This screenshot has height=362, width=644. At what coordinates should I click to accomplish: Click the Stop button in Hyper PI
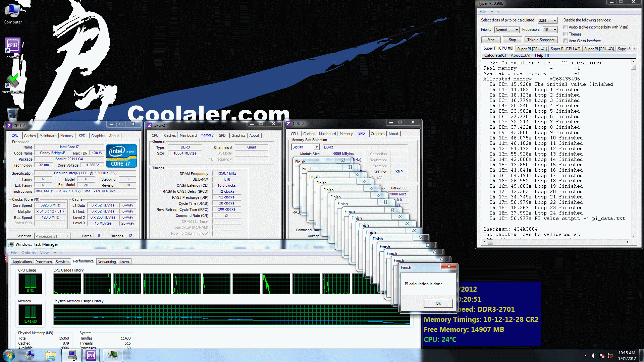coord(512,40)
